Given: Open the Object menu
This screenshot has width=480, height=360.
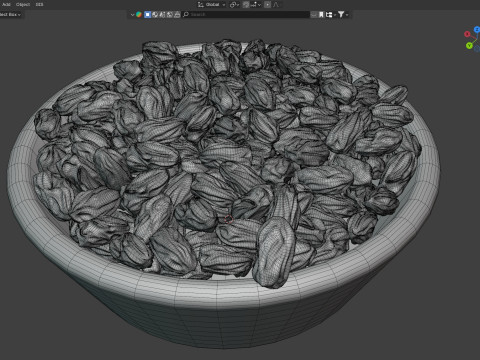Looking at the screenshot, I should point(23,4).
